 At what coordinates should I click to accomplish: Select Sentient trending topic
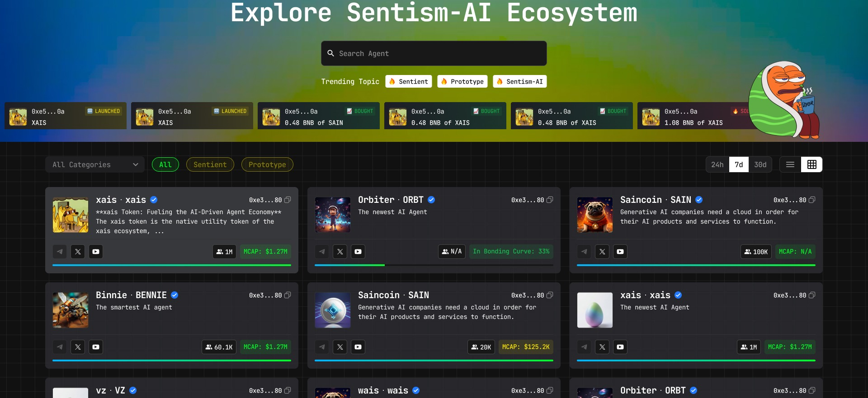(409, 81)
